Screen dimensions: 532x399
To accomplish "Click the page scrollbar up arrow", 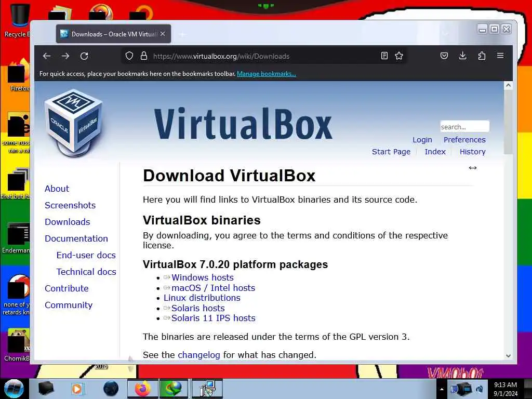I will [508, 85].
